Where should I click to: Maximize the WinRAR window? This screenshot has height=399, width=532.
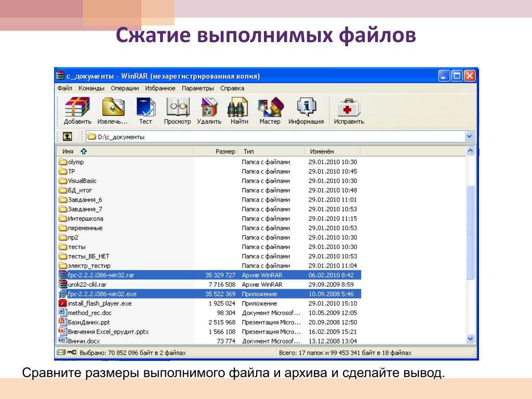457,76
